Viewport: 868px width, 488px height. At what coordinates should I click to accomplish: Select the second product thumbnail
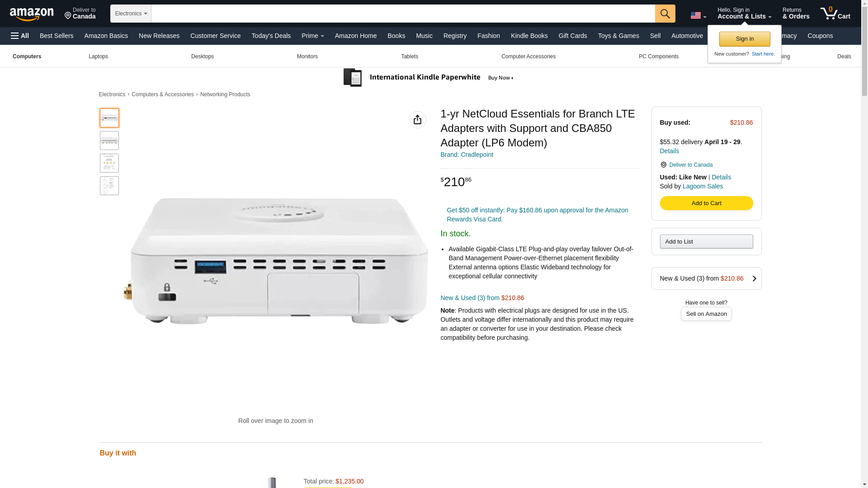[109, 141]
